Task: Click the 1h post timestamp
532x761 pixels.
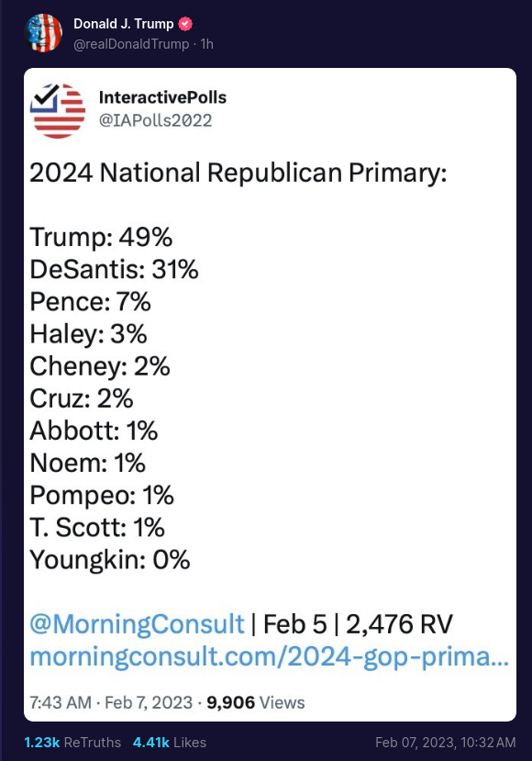Action: click(x=207, y=44)
